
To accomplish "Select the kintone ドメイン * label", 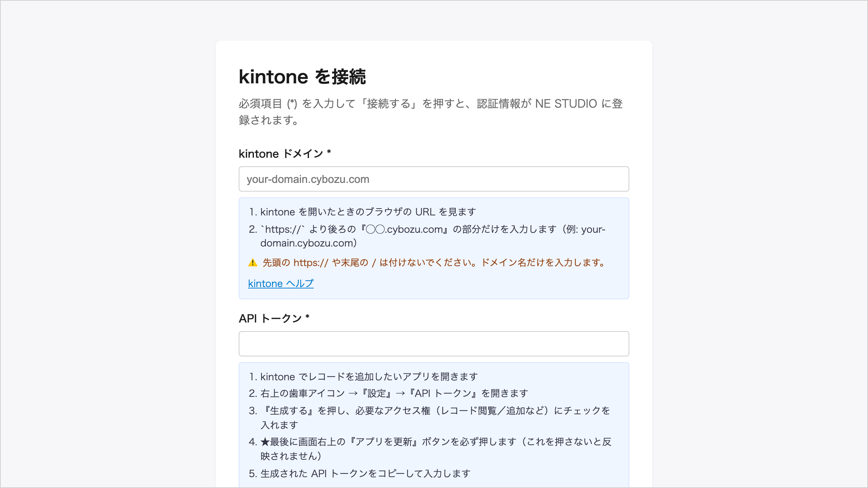I will 285,154.
